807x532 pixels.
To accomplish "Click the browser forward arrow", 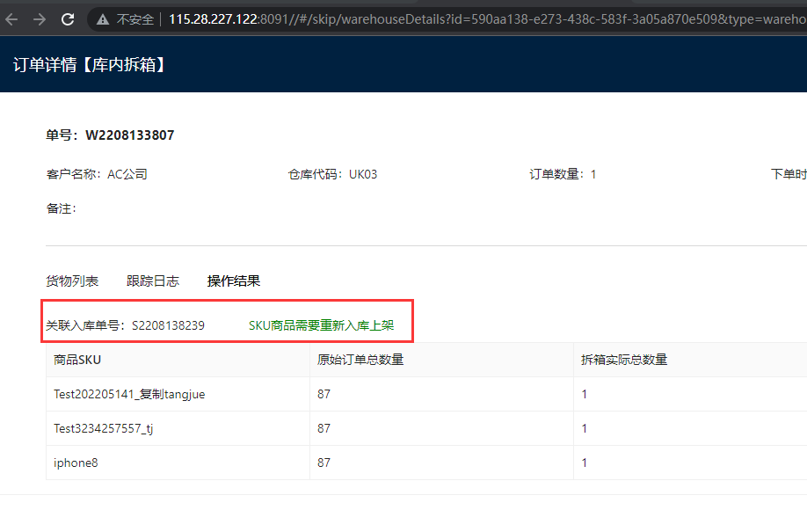I will coord(39,18).
